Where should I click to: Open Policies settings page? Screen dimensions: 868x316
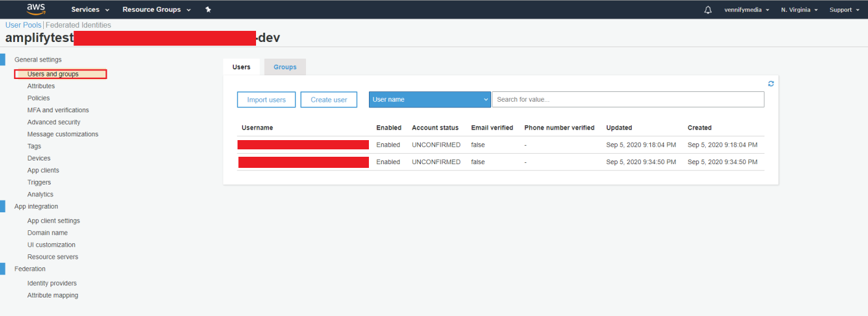(x=38, y=98)
